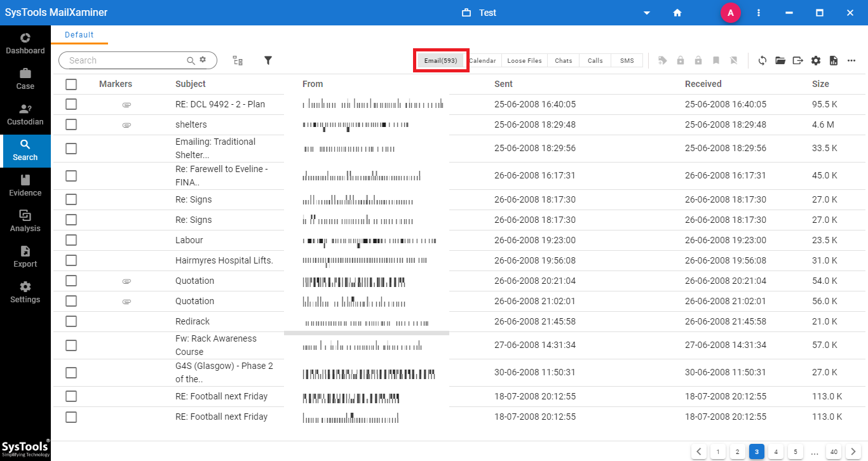Open the Loose Files tab
This screenshot has width=868, height=461.
click(524, 60)
